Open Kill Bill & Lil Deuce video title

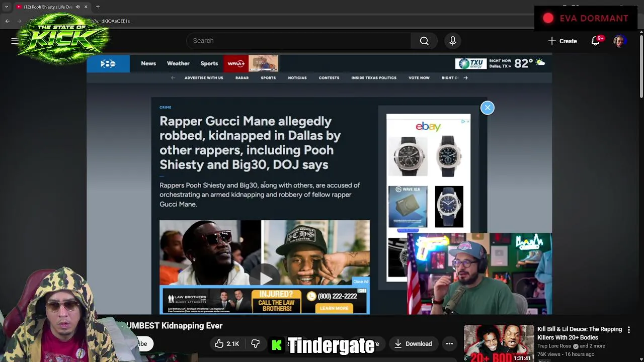pyautogui.click(x=580, y=333)
